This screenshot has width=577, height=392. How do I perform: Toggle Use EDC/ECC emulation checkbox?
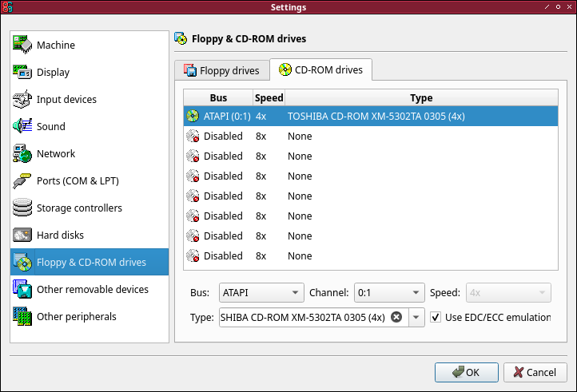[436, 317]
